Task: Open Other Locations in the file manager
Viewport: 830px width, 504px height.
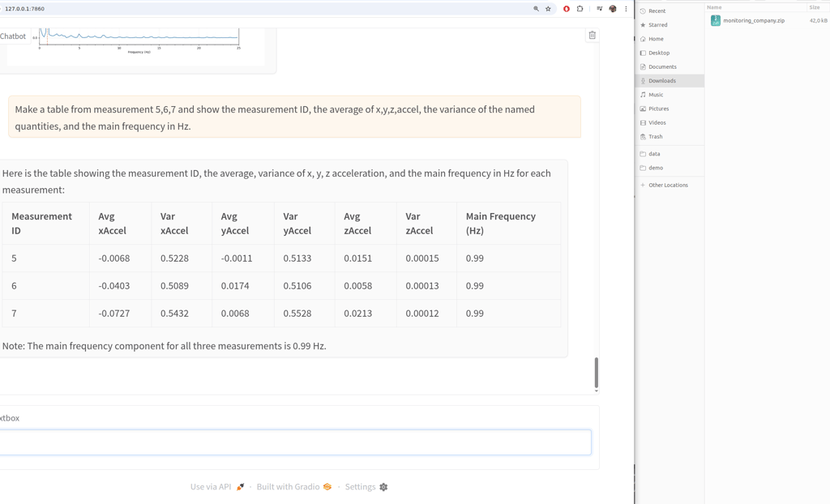Action: tap(670, 186)
